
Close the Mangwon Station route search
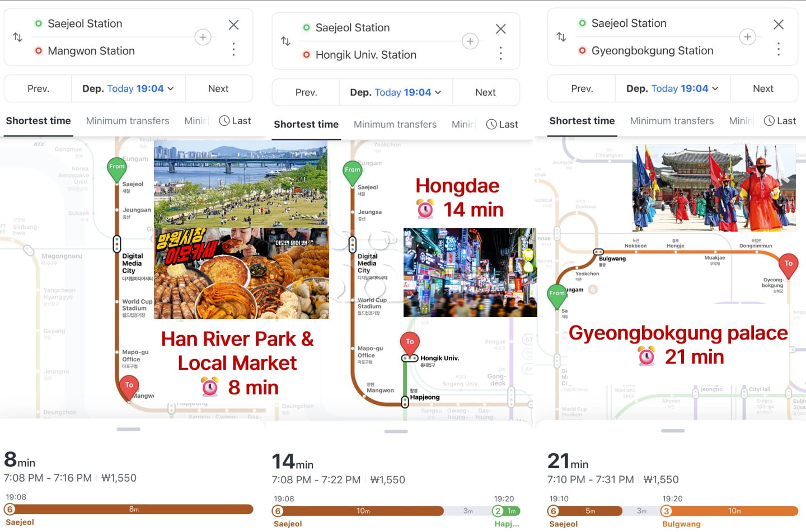233,25
